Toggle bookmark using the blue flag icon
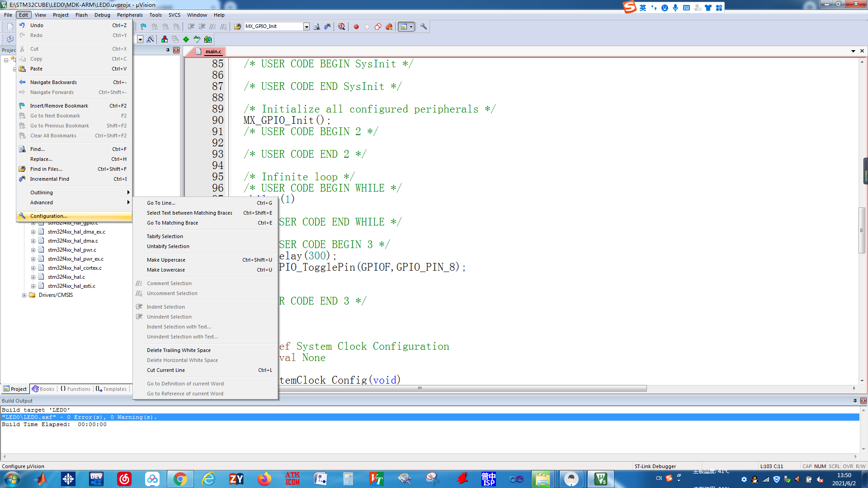868x488 pixels. (143, 27)
